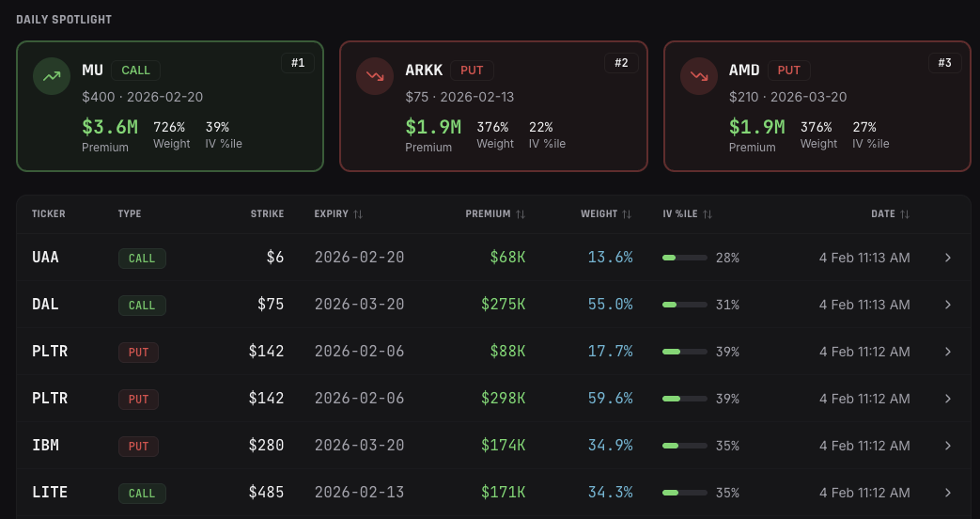
Task: Click the CALL tag in DAL row
Action: point(142,306)
